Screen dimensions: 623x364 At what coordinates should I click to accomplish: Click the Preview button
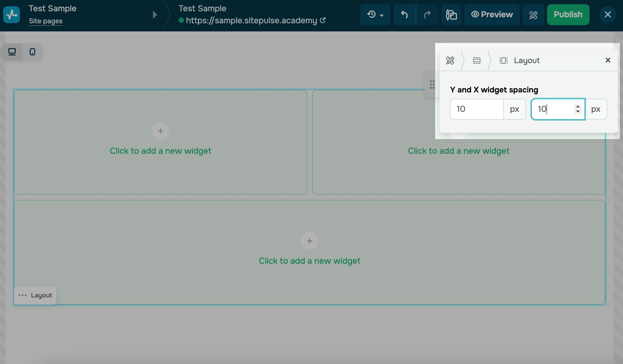[x=492, y=15]
